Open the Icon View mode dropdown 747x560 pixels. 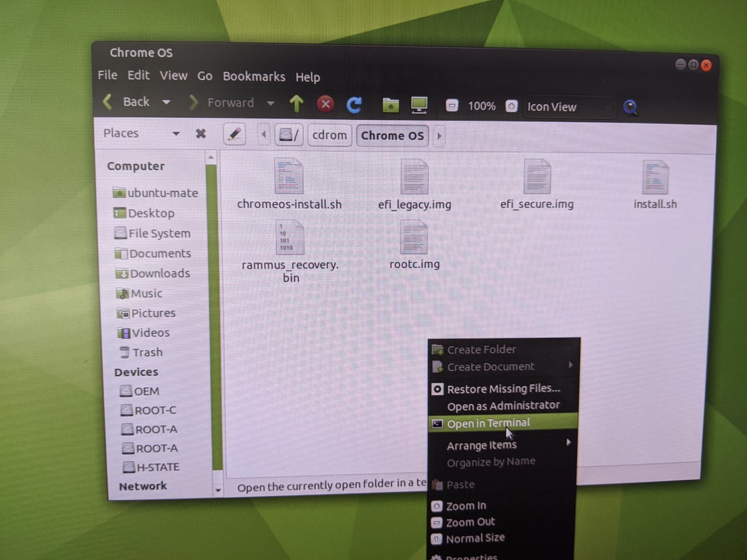tap(568, 107)
